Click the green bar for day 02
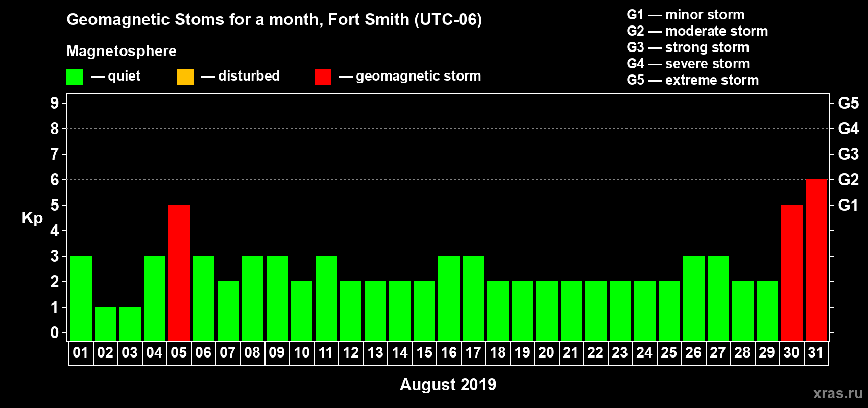Viewport: 868px width, 408px height. [x=106, y=324]
